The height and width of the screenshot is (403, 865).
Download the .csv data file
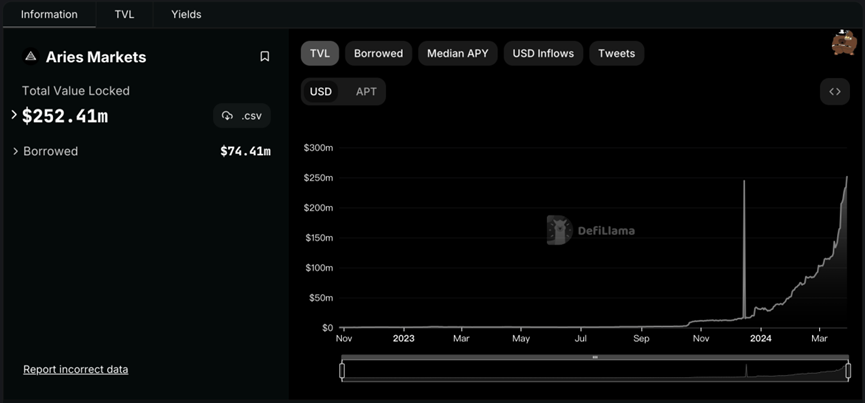[x=242, y=116]
